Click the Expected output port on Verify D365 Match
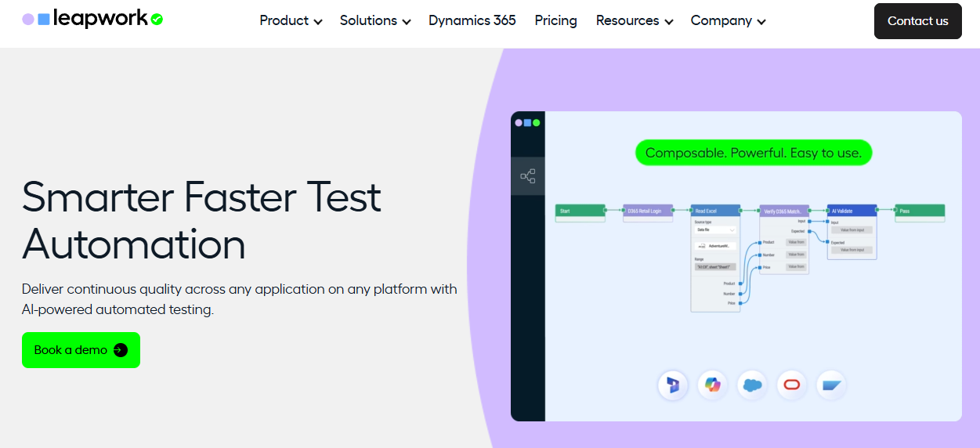The width and height of the screenshot is (980, 448). (809, 231)
